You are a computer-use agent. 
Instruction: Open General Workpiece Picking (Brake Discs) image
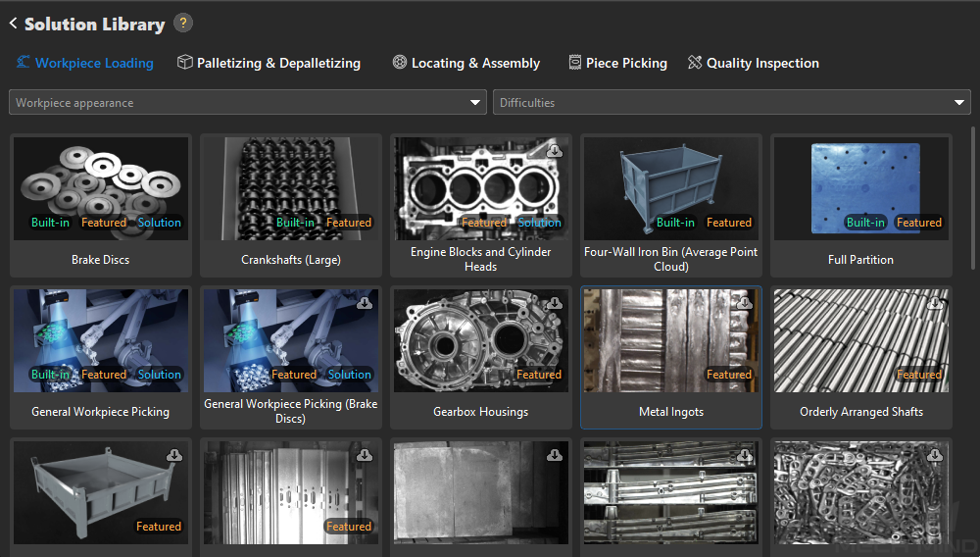pos(291,340)
